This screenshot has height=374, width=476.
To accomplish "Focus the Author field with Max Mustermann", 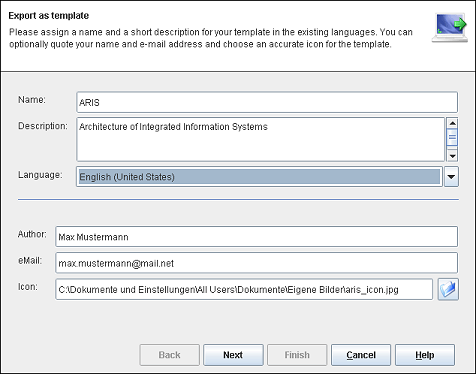I will pyautogui.click(x=257, y=237).
